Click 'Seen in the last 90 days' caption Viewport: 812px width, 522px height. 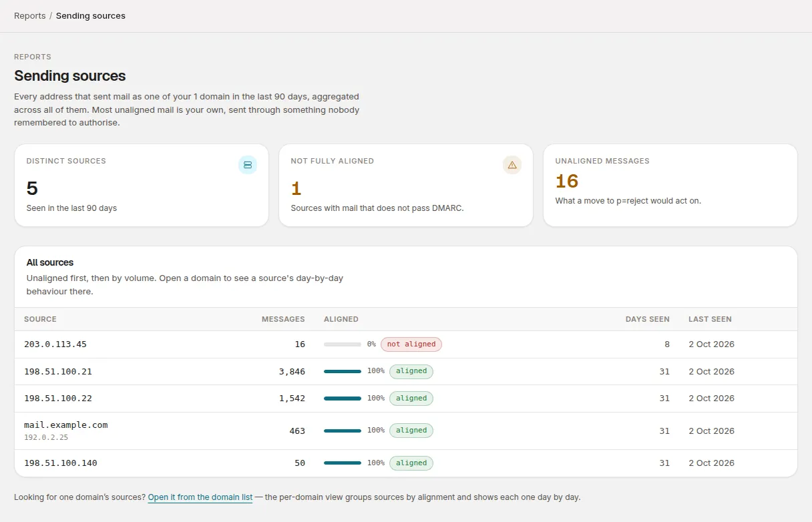(71, 208)
